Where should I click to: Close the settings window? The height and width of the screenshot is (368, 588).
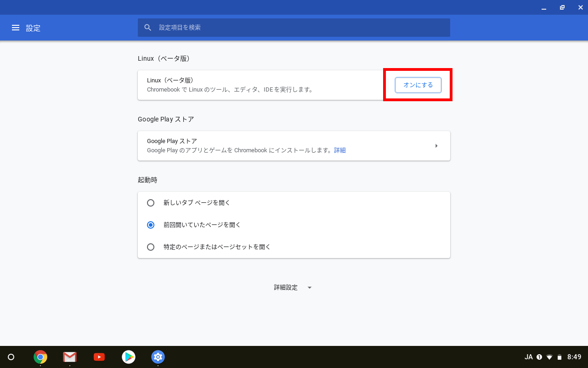[580, 7]
